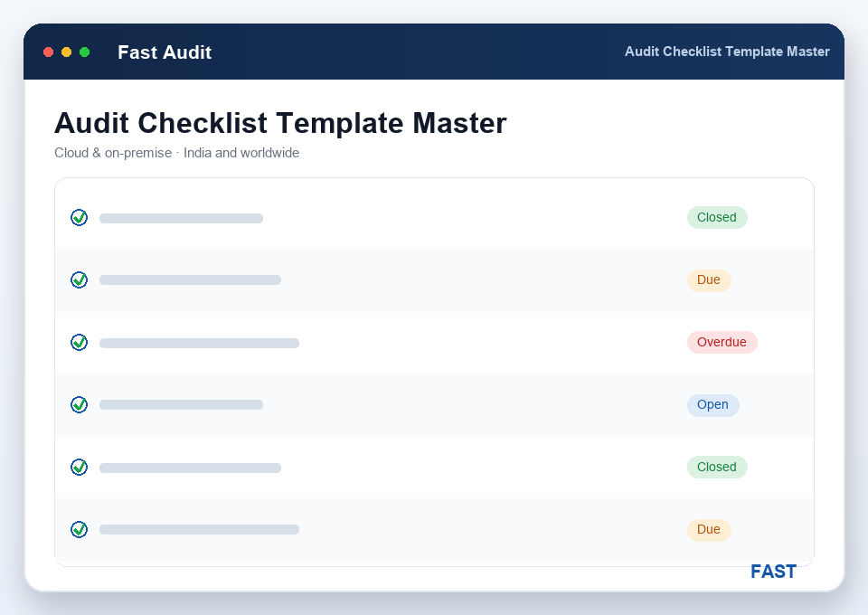Click the check icon in the Overdue row
868x615 pixels.
click(80, 342)
